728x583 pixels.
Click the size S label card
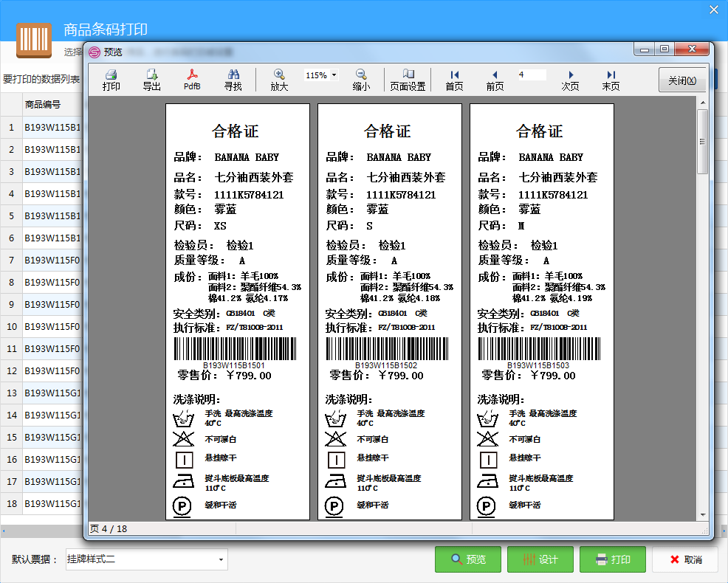[x=390, y=311]
